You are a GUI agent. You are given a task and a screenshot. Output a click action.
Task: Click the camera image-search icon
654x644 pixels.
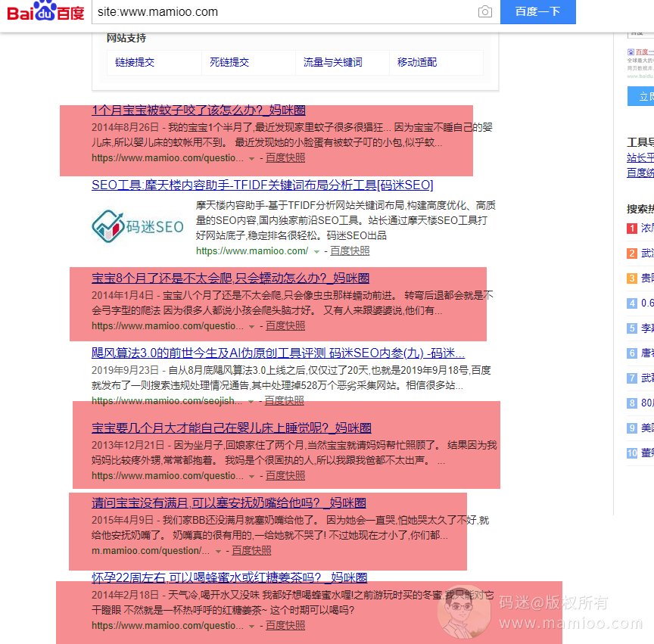point(484,12)
